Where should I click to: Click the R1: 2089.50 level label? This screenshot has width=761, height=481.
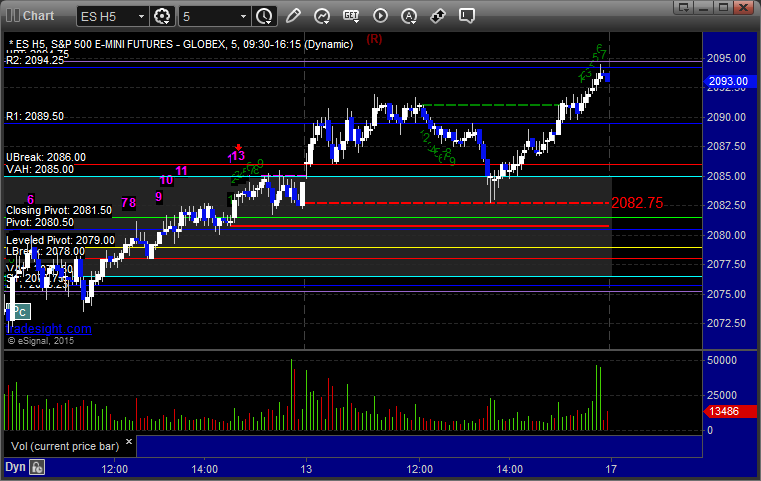[34, 116]
